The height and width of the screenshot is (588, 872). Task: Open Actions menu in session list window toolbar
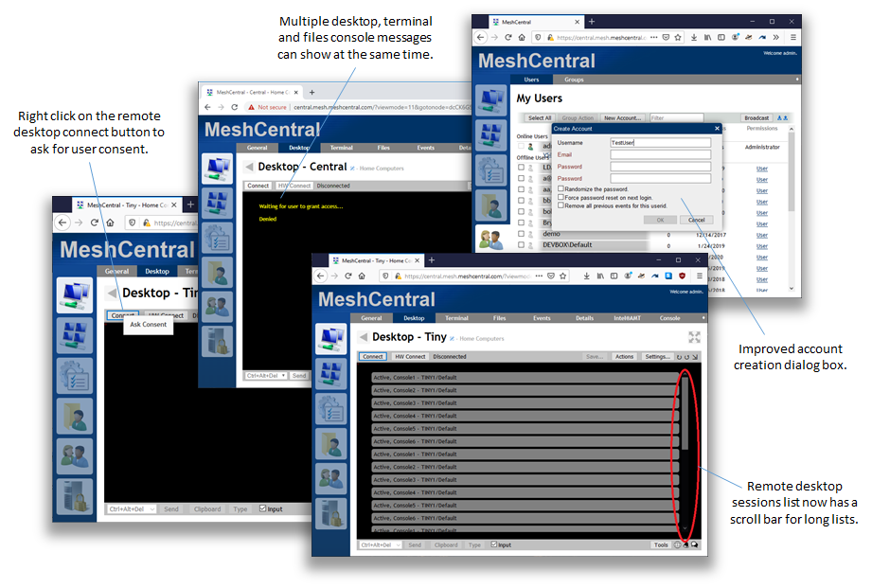click(x=624, y=357)
